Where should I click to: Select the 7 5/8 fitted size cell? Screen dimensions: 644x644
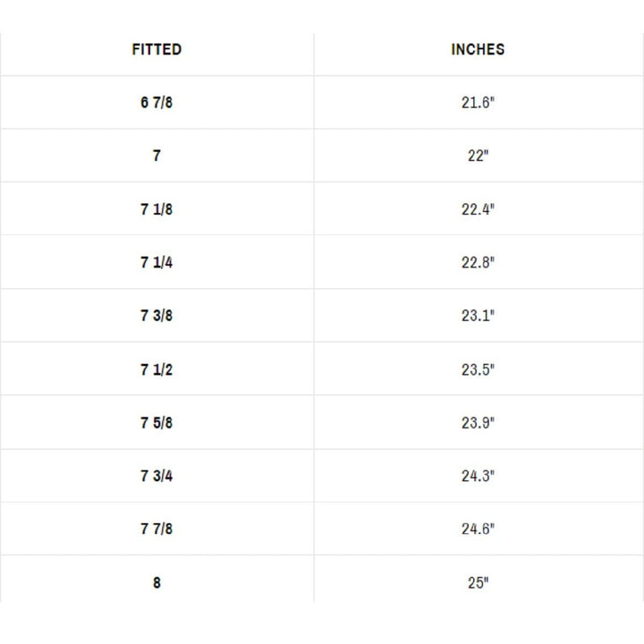[x=157, y=423]
